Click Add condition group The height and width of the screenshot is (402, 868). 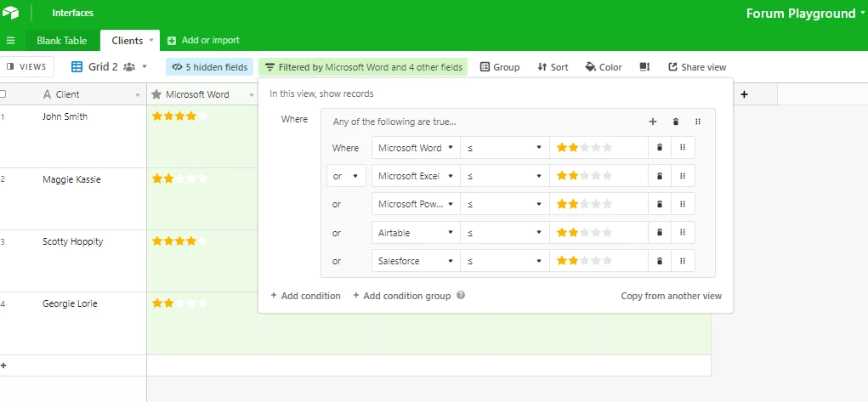click(x=402, y=296)
